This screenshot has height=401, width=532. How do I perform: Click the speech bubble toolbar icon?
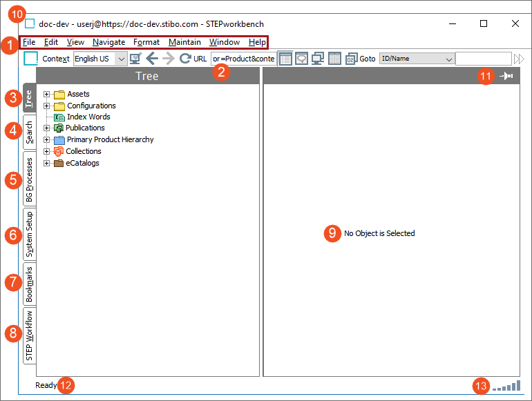click(x=302, y=59)
